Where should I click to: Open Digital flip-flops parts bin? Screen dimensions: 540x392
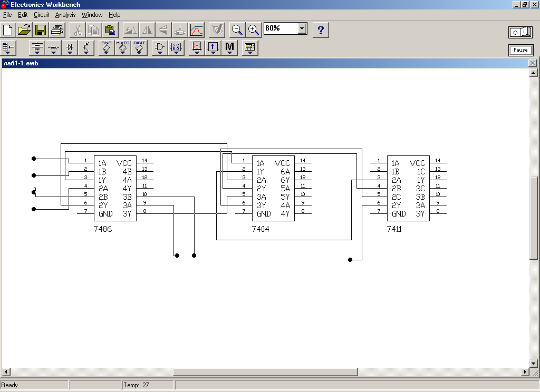tap(176, 47)
